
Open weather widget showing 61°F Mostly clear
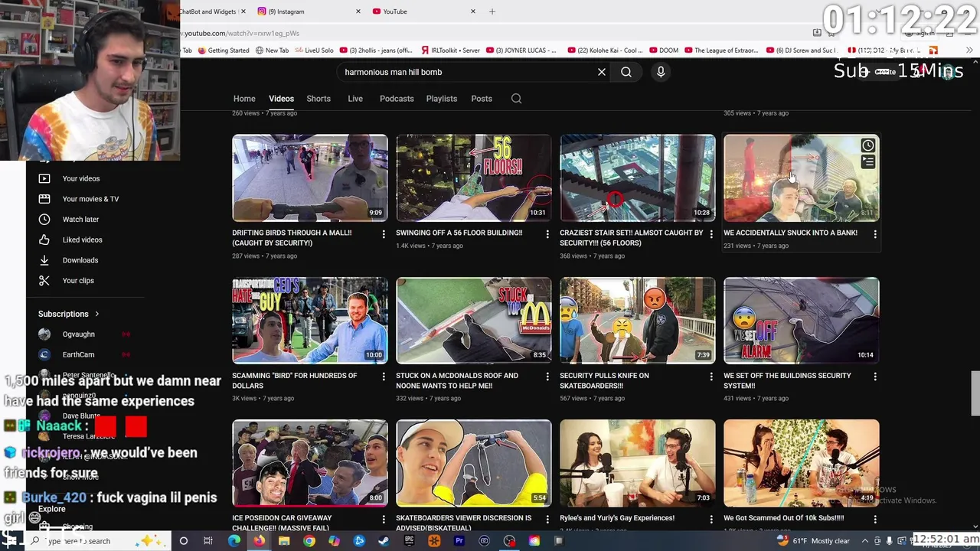813,541
